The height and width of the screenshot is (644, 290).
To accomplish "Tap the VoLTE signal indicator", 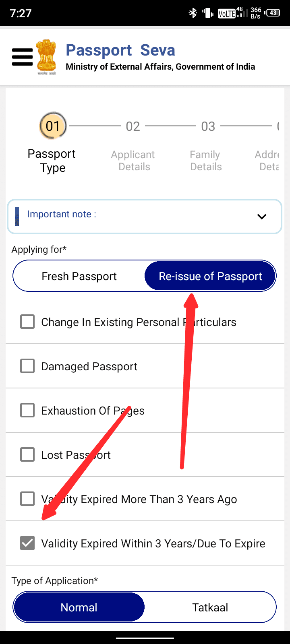I will (x=227, y=14).
